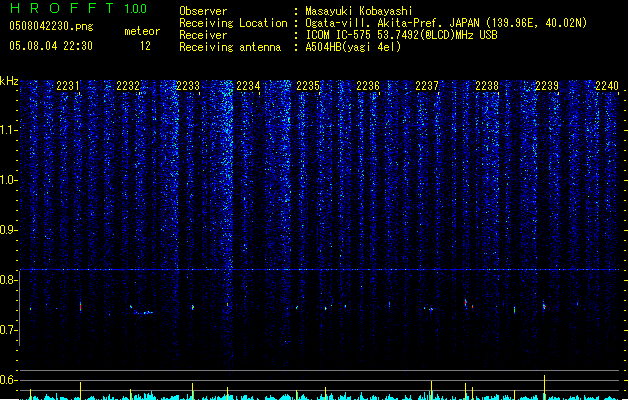This screenshot has width=629, height=400.
Task: Click the 2237 time marker
Action: [x=427, y=85]
